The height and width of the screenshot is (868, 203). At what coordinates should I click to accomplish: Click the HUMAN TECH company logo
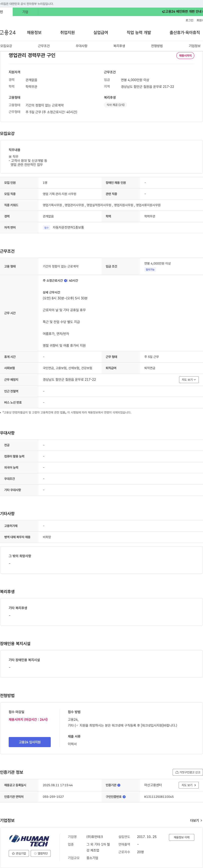pyautogui.click(x=29, y=840)
